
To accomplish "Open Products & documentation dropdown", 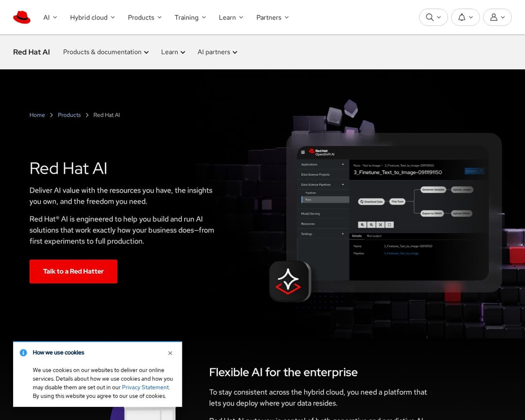I will pyautogui.click(x=106, y=52).
